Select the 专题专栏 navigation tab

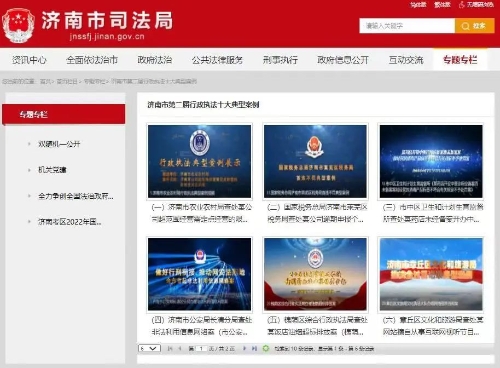pos(460,60)
